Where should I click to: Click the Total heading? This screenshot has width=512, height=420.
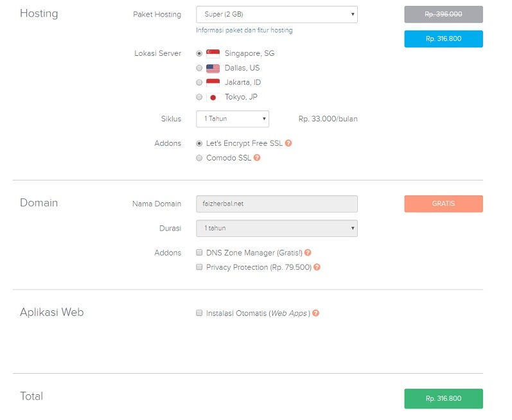click(31, 396)
